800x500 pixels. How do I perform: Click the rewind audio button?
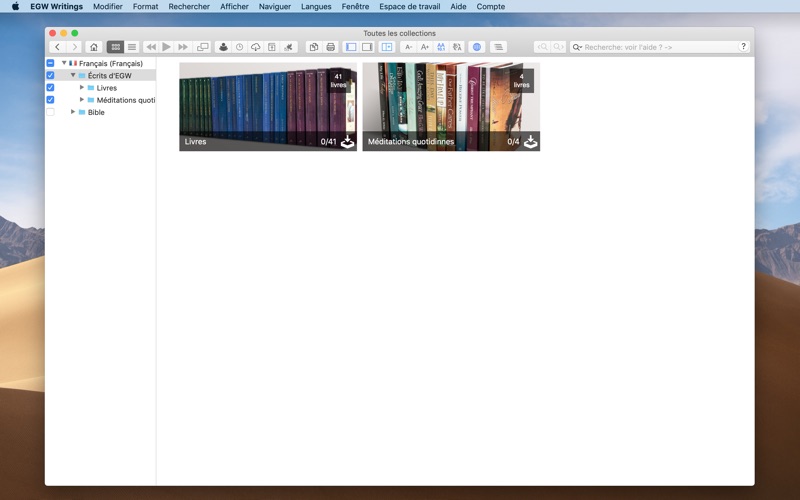tap(151, 47)
